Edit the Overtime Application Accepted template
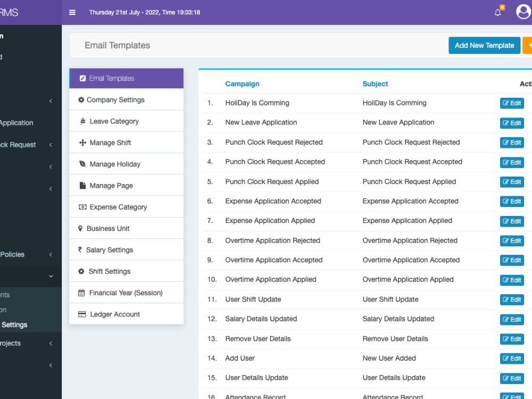Screen dimensions: 532x399 (x=512, y=260)
